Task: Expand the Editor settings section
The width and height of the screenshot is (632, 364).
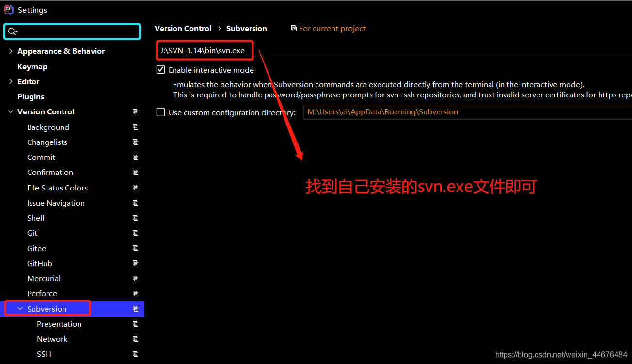Action: click(11, 81)
